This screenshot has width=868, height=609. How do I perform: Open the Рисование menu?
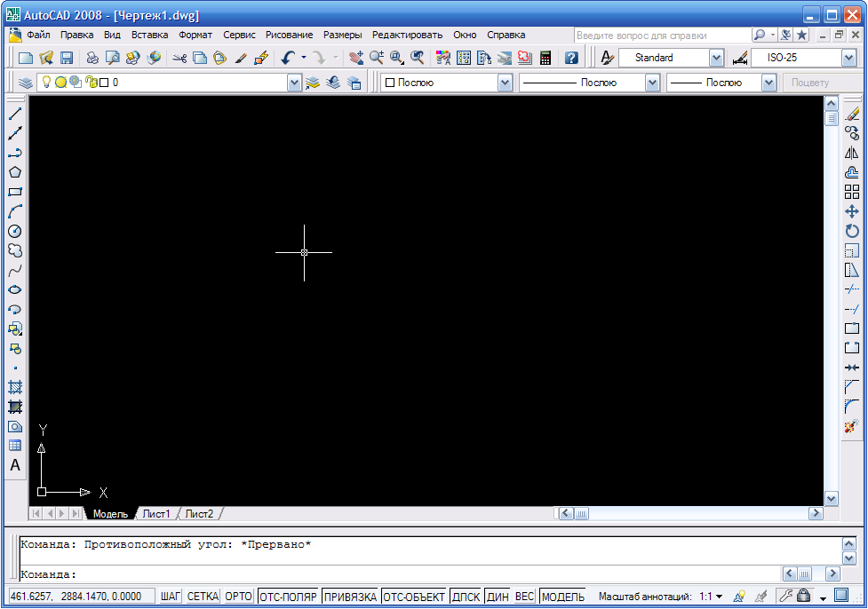[289, 35]
